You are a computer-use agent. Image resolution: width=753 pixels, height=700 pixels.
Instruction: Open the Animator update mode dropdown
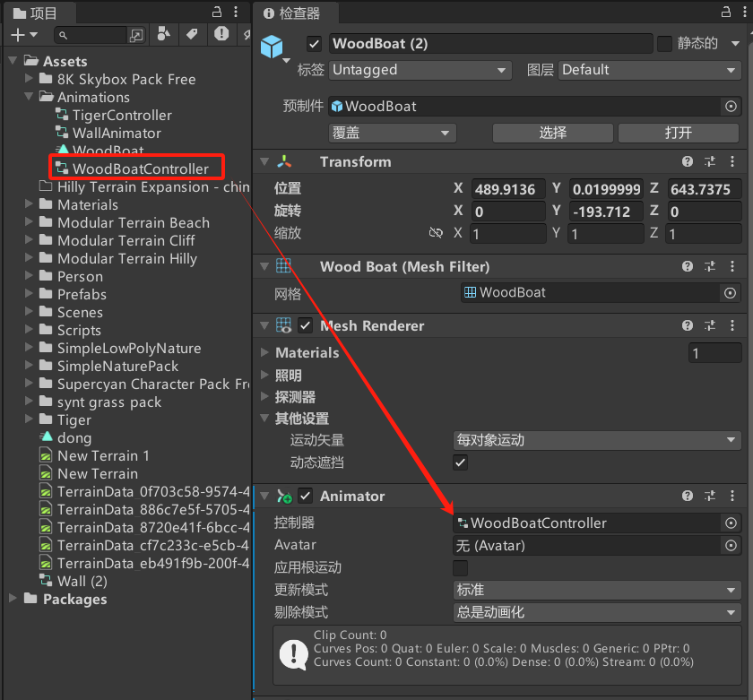pyautogui.click(x=597, y=590)
